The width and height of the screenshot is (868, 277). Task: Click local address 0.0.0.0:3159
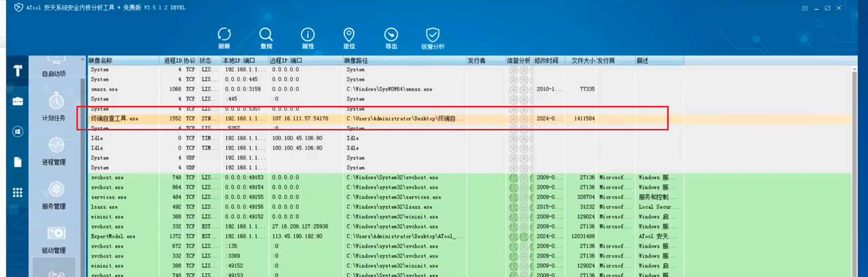tap(242, 89)
